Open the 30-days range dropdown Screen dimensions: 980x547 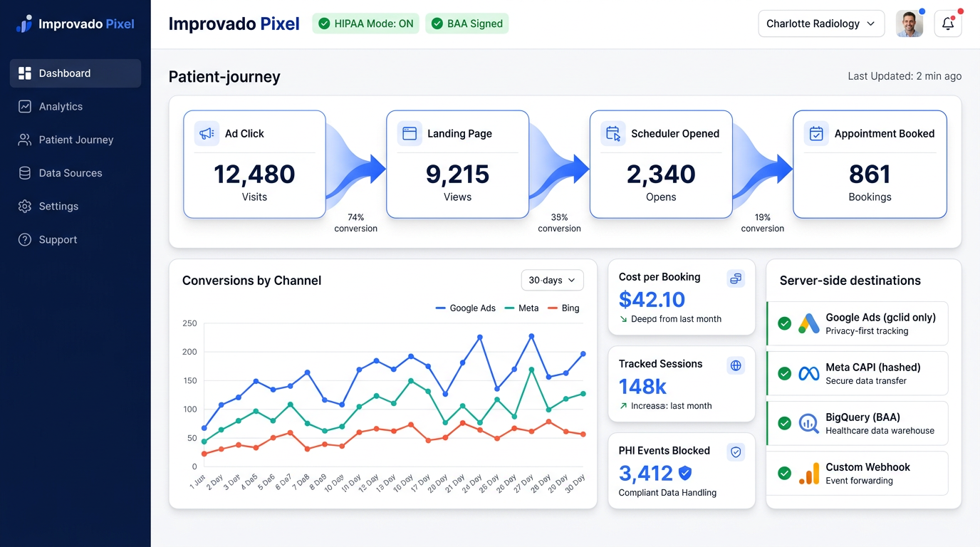552,281
